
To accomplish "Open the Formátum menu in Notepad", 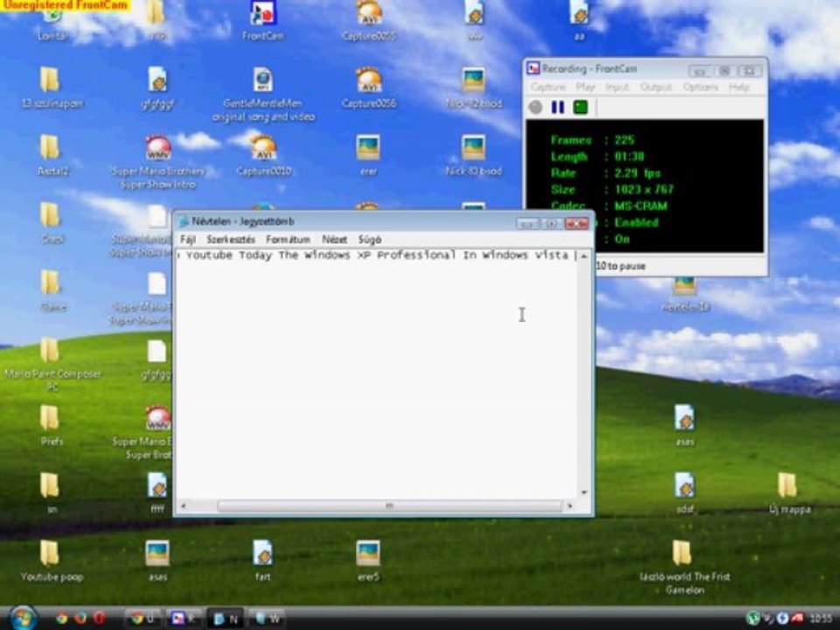I will pos(288,240).
